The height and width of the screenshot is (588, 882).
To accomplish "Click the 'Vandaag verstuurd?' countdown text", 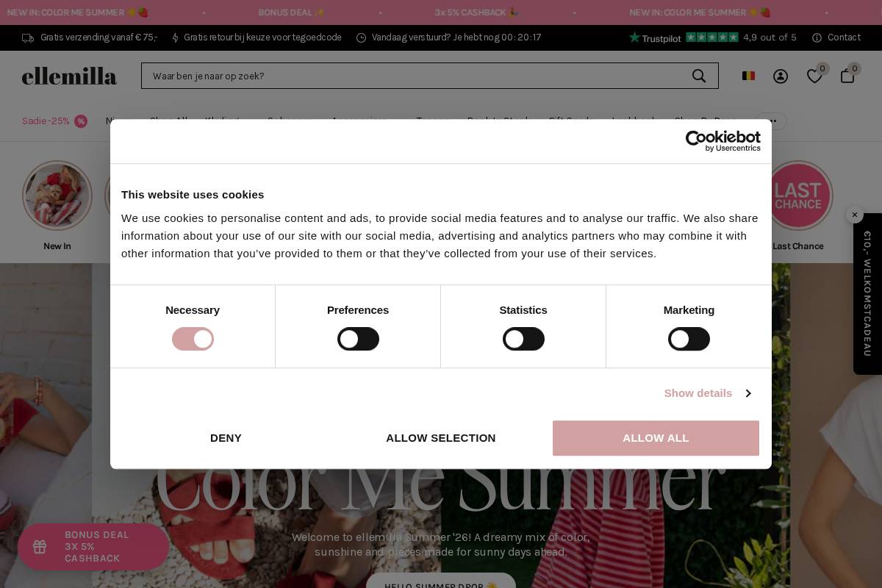I will [x=456, y=37].
